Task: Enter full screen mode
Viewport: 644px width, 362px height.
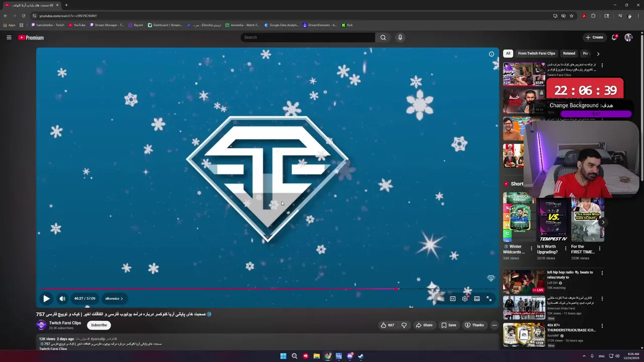Action: pyautogui.click(x=489, y=299)
